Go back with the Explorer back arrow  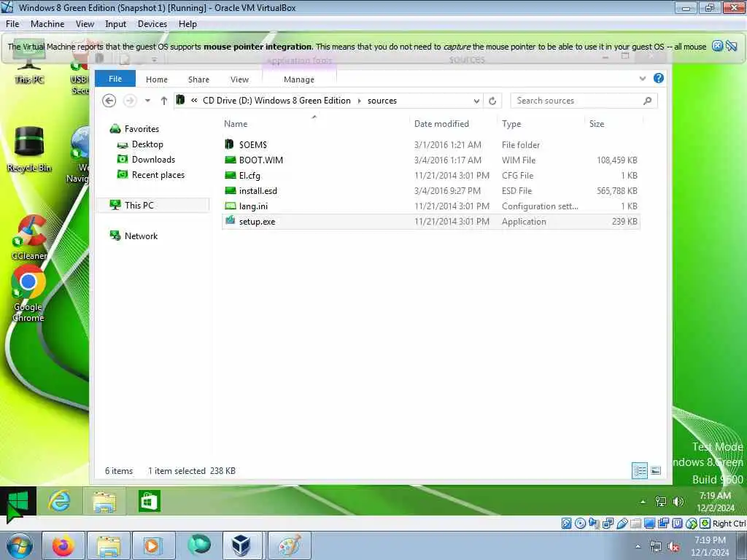[x=109, y=101]
